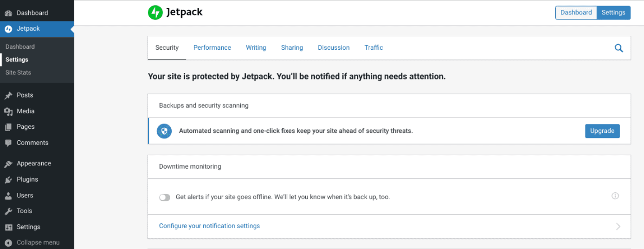Click the Get alerts if site offline text
644x249 pixels.
(283, 197)
